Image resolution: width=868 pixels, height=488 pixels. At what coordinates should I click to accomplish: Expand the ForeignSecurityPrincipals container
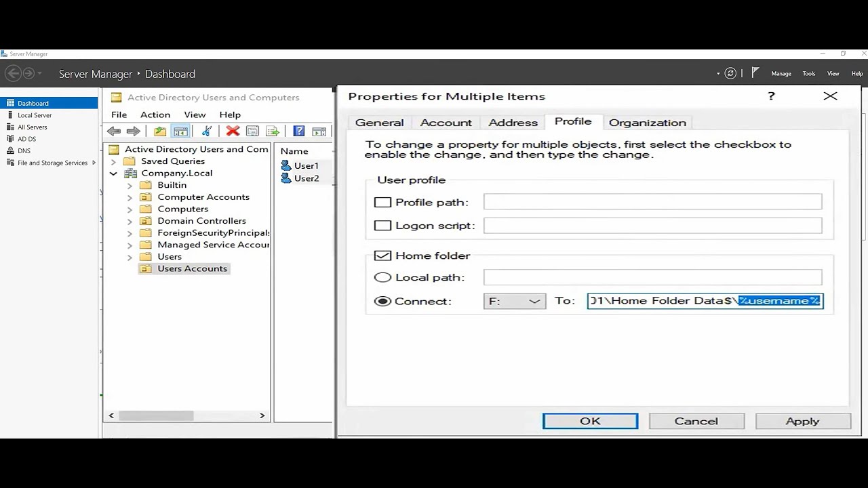(x=130, y=233)
